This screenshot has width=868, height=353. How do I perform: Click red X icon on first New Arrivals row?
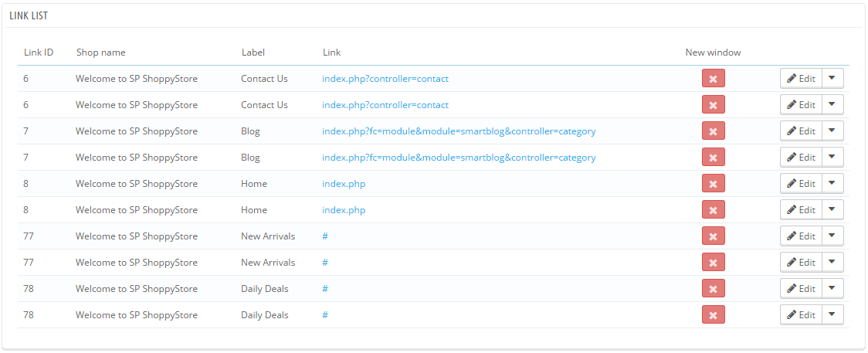(x=713, y=236)
